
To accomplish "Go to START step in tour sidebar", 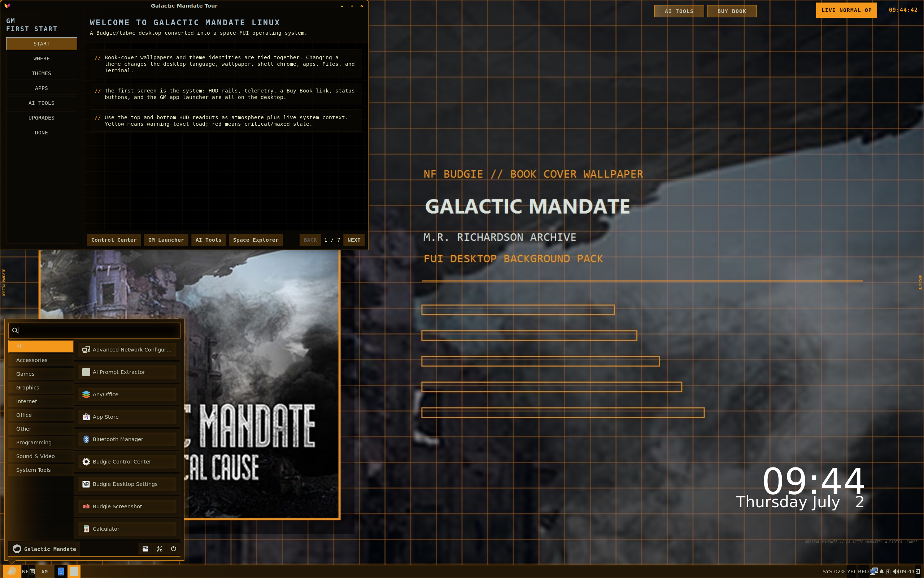I will pyautogui.click(x=42, y=44).
